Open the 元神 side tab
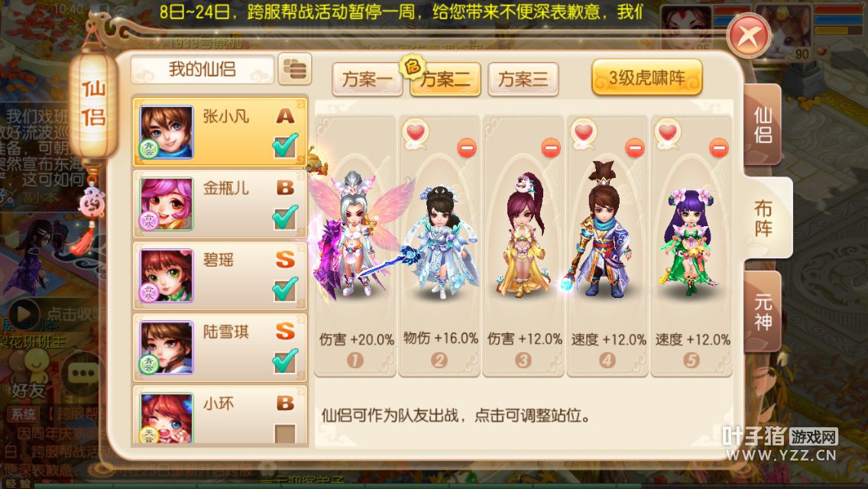This screenshot has height=489, width=868. click(x=763, y=312)
